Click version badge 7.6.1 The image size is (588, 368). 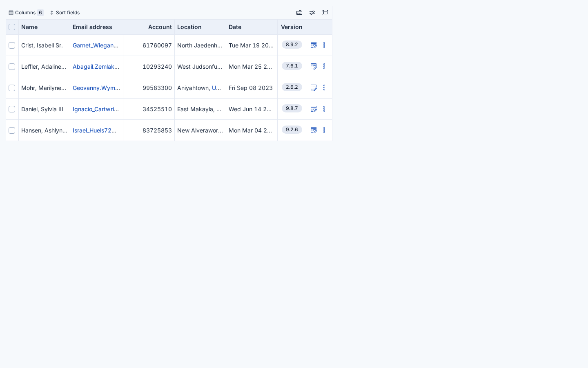click(292, 66)
